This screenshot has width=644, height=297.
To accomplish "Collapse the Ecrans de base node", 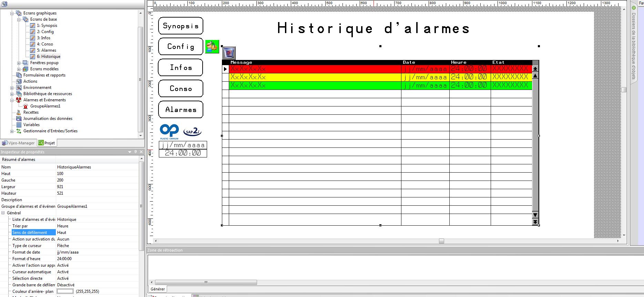I will pos(19,19).
